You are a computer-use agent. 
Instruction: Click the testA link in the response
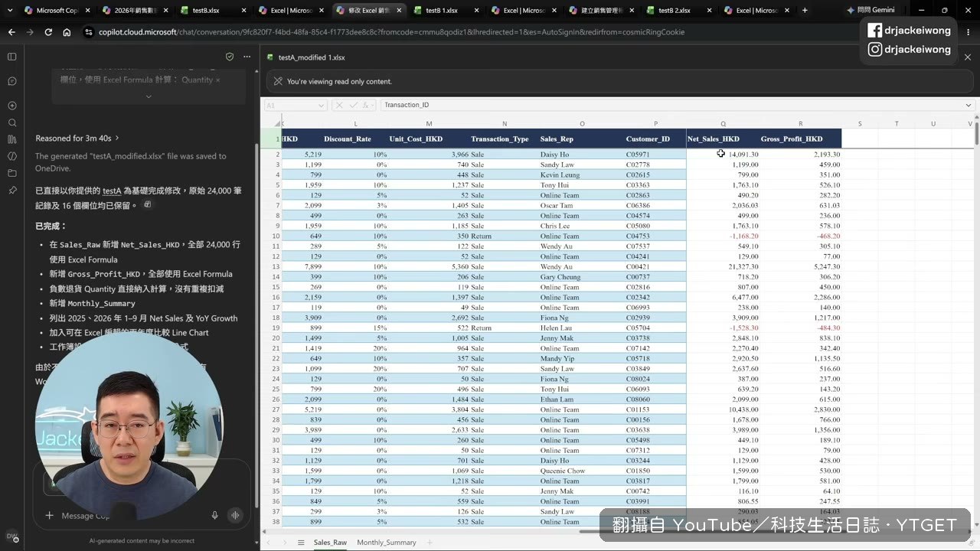point(112,191)
